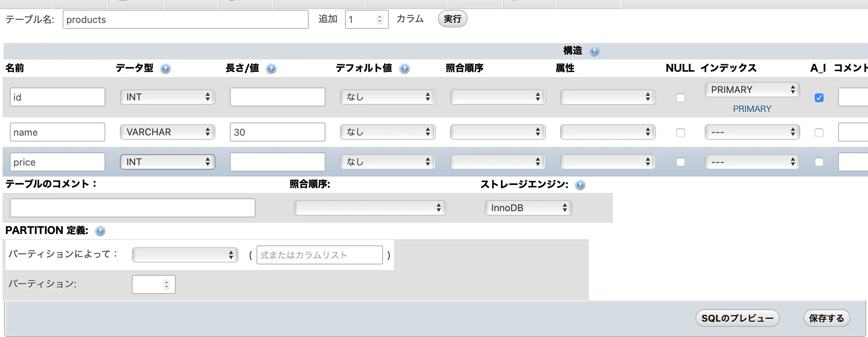
Task: Click the PRIMARY link under the index column
Action: [752, 109]
